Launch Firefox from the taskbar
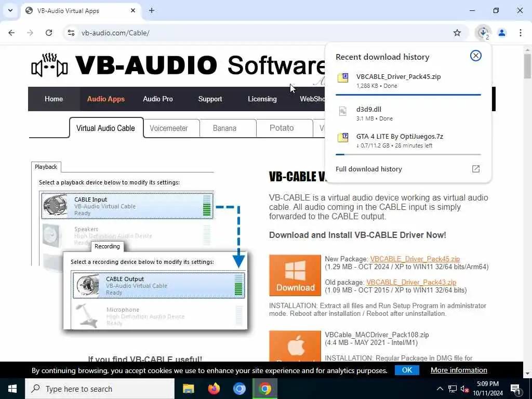The height and width of the screenshot is (399, 532). [x=214, y=389]
